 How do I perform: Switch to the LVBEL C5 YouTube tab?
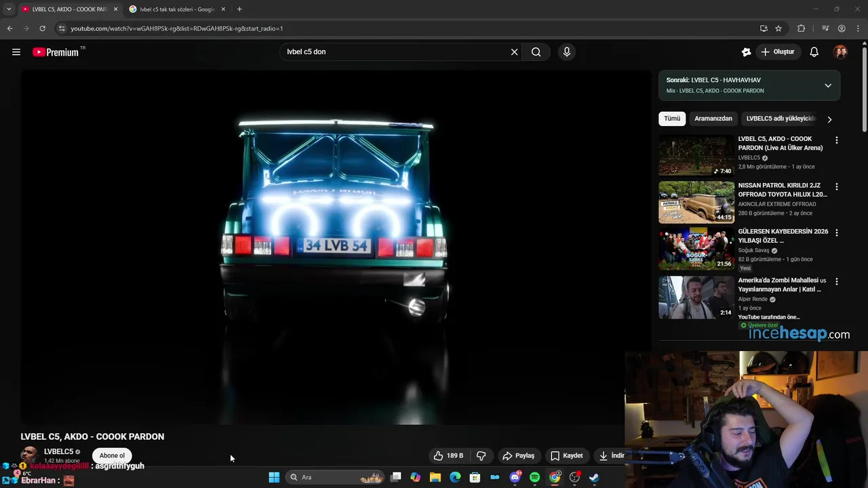(69, 9)
